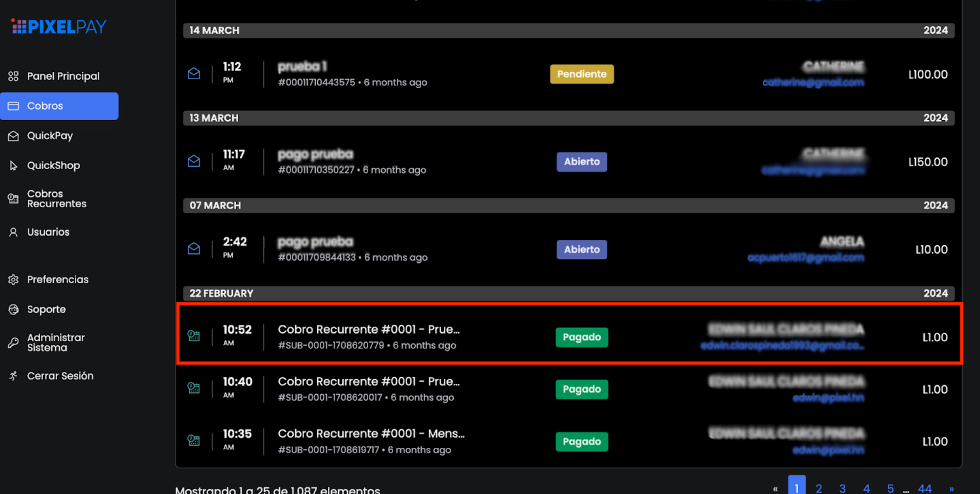Click the previous page « arrow

point(775,488)
